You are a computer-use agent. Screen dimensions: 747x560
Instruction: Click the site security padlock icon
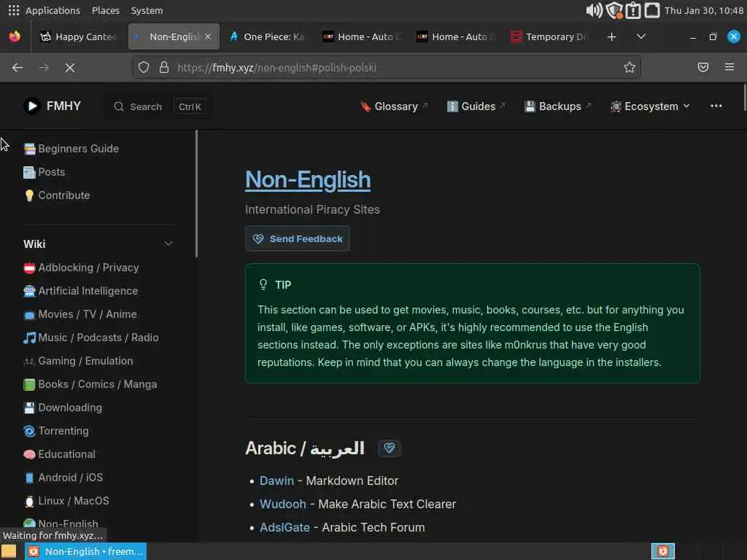click(164, 68)
